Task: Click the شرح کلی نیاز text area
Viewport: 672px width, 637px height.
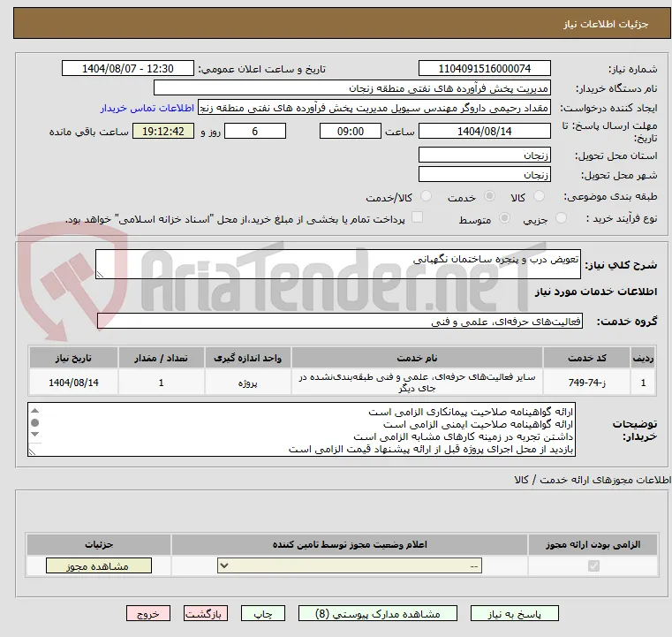Action: pos(338,264)
